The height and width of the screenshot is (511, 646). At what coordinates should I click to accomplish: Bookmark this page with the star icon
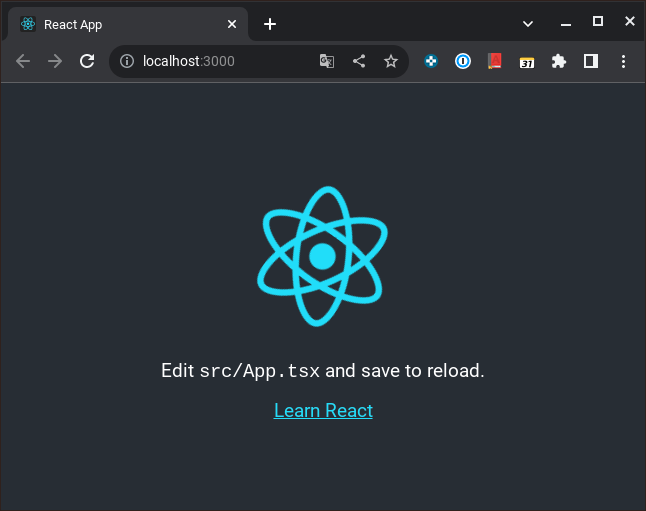[391, 61]
